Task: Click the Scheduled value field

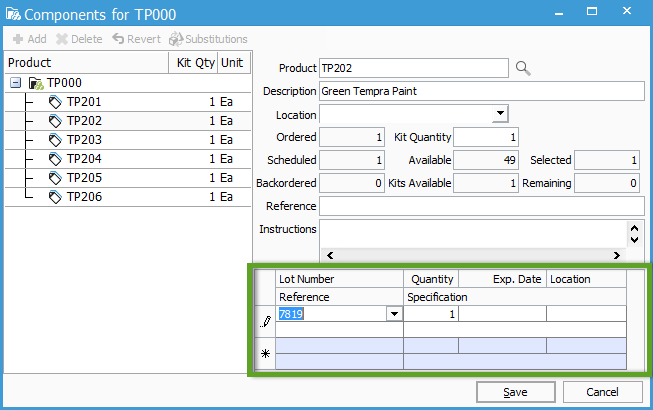Action: 352,160
